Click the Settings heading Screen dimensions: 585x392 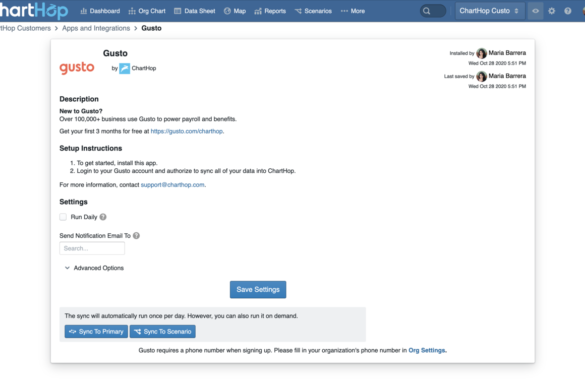pos(74,202)
